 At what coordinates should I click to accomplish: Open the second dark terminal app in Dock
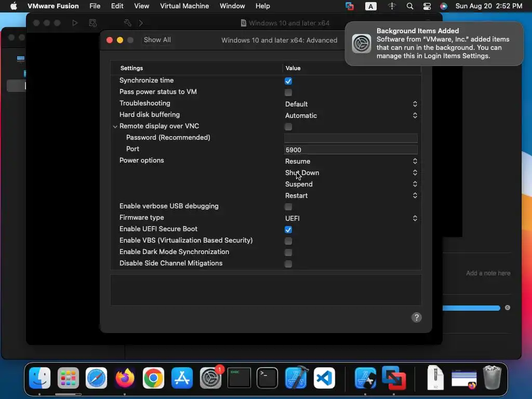pyautogui.click(x=239, y=378)
